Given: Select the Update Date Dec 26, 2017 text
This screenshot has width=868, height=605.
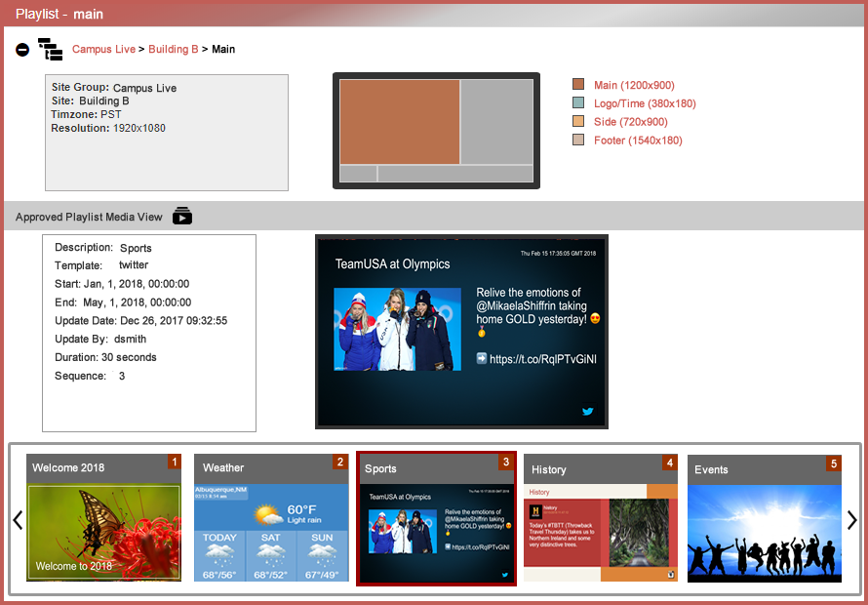Looking at the screenshot, I should [x=140, y=321].
